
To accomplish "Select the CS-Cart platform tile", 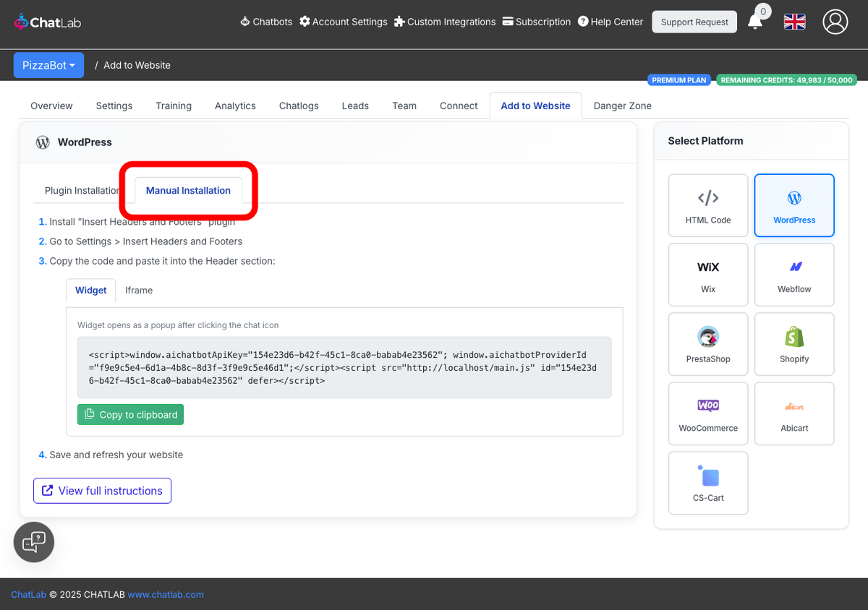I will [708, 483].
